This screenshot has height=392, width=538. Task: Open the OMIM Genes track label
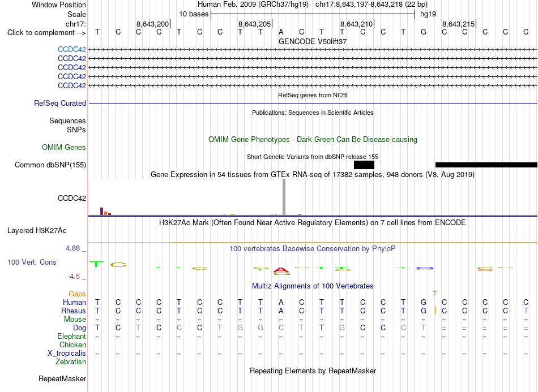64,147
